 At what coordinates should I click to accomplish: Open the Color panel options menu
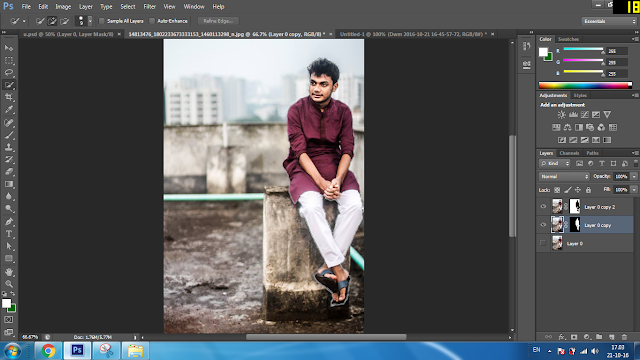pyautogui.click(x=635, y=39)
